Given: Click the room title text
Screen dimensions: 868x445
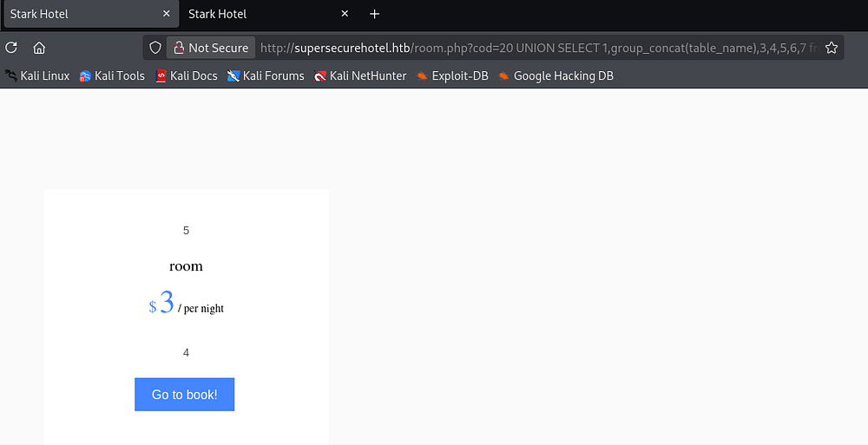Looking at the screenshot, I should [186, 266].
